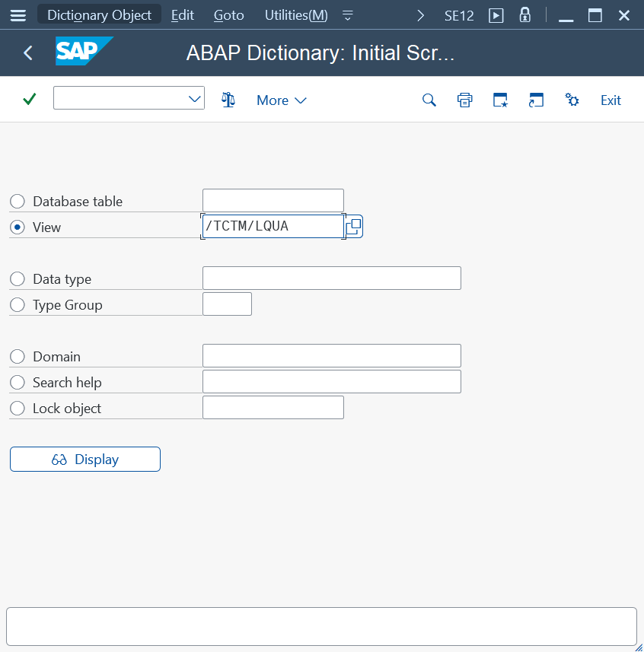Open the customize settings gear icon
Image resolution: width=644 pixels, height=652 pixels.
pos(572,100)
